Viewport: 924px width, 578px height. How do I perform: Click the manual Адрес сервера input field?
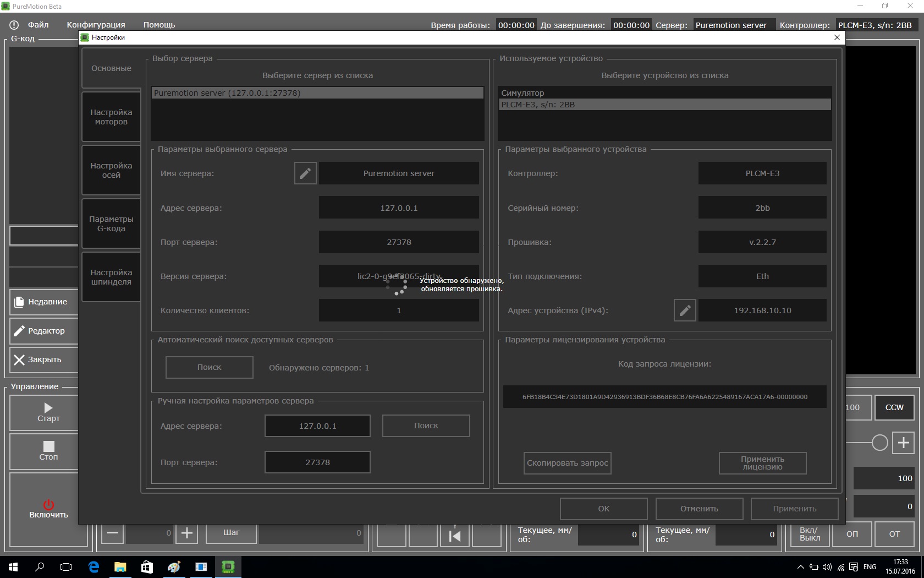[318, 426]
